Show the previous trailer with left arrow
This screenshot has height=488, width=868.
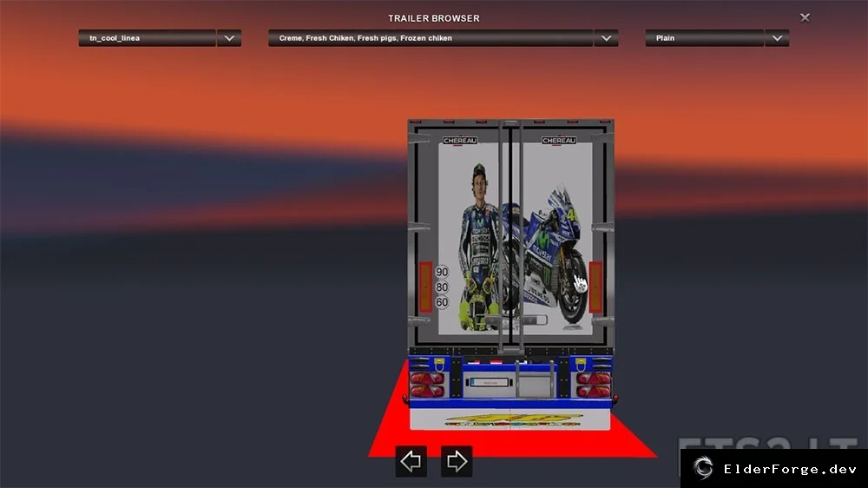[x=411, y=461]
